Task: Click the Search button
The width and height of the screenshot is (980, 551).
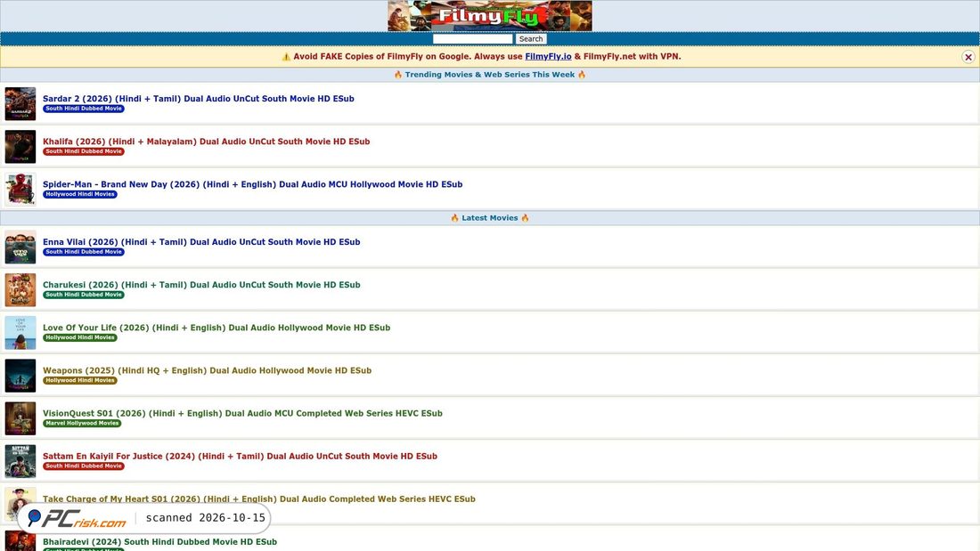Action: pyautogui.click(x=531, y=39)
